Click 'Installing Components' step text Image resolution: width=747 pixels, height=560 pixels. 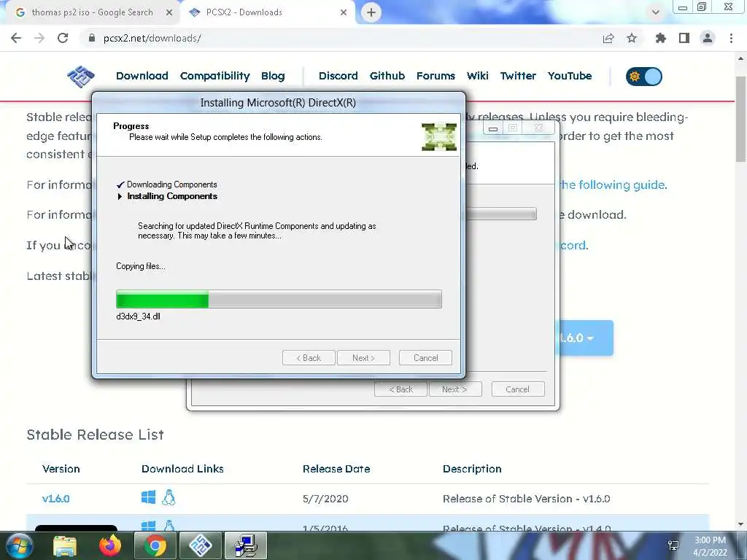[x=172, y=196]
